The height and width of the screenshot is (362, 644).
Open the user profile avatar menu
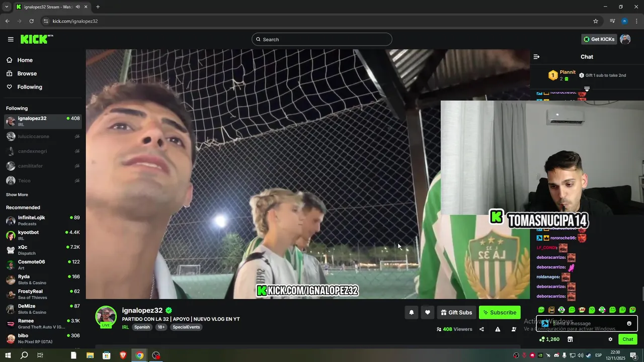pyautogui.click(x=625, y=39)
